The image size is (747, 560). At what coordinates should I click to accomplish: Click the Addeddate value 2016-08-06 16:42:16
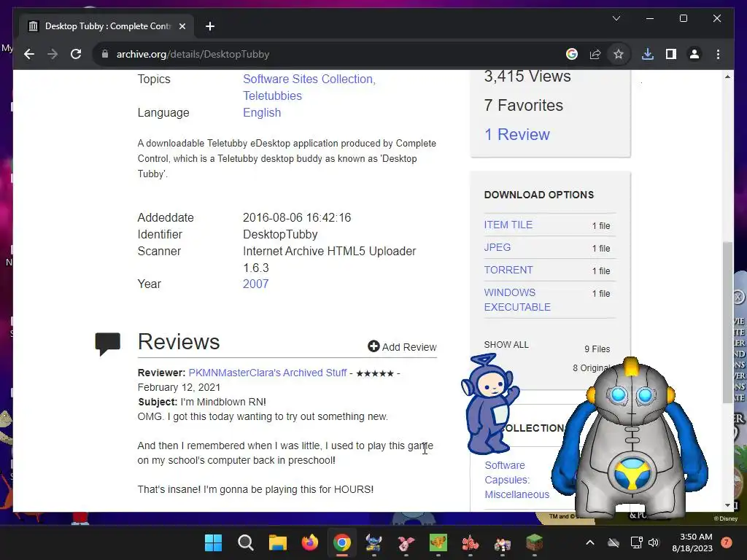[297, 217]
